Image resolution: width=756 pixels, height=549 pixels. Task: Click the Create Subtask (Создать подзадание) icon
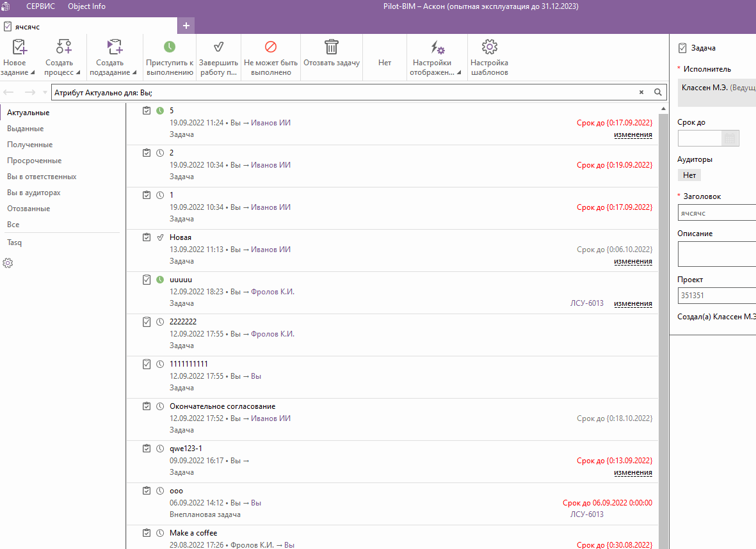tap(114, 47)
